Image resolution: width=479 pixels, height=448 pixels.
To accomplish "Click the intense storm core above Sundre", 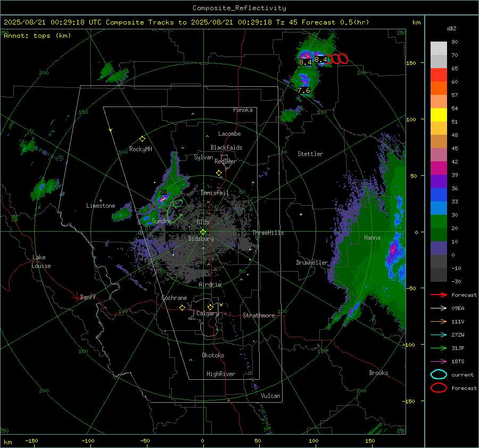I will (x=163, y=199).
